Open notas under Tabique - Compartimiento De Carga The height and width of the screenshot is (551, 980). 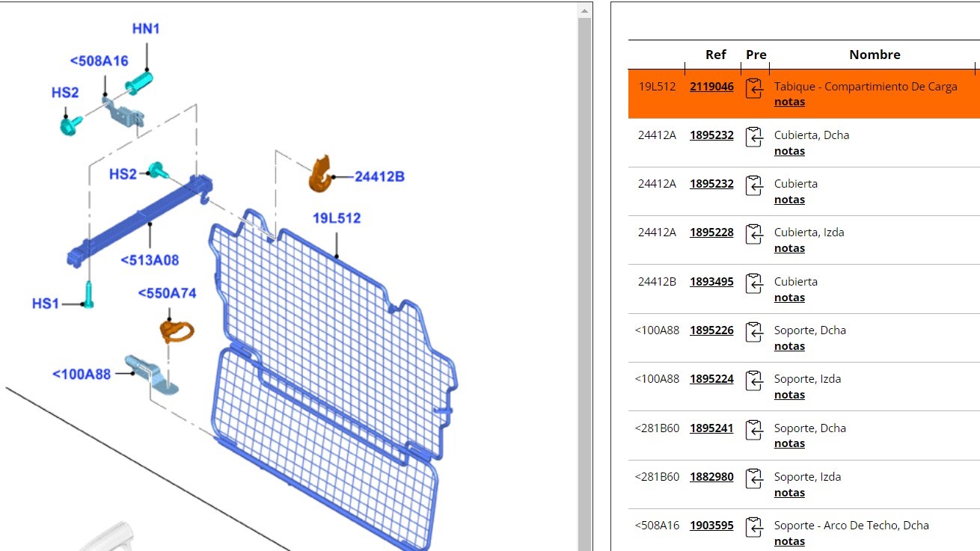[789, 102]
